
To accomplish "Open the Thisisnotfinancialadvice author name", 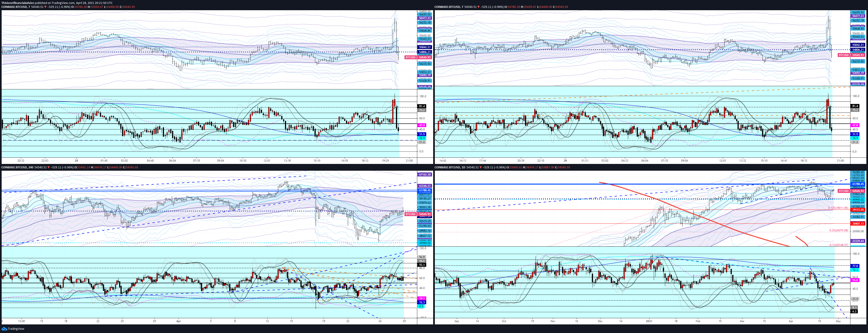I will click(x=18, y=3).
